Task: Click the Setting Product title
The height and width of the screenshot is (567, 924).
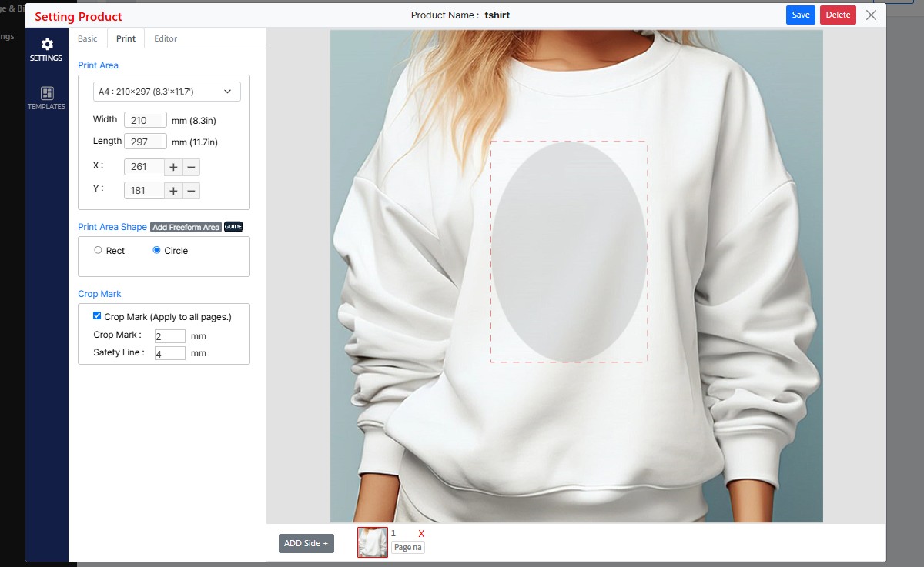Action: [79, 16]
